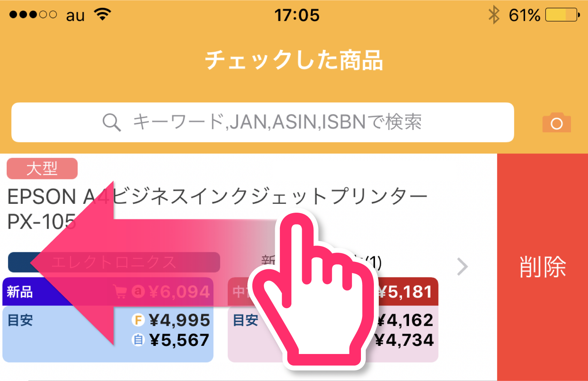Tap the 大型 size tag
This screenshot has width=588, height=381.
point(42,169)
